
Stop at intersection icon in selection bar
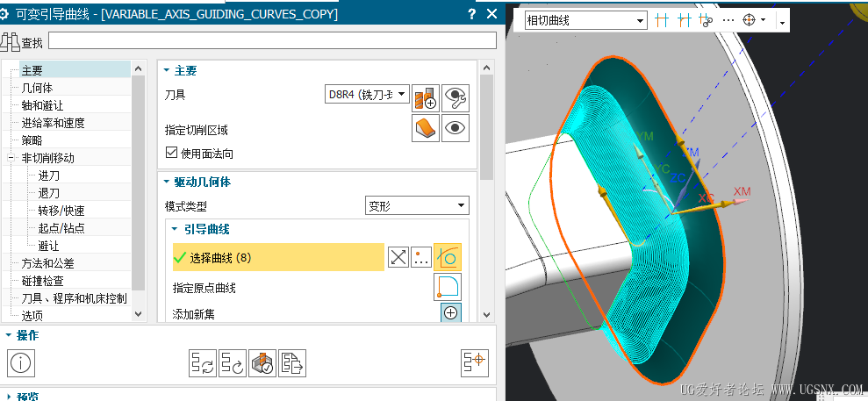pyautogui.click(x=662, y=20)
